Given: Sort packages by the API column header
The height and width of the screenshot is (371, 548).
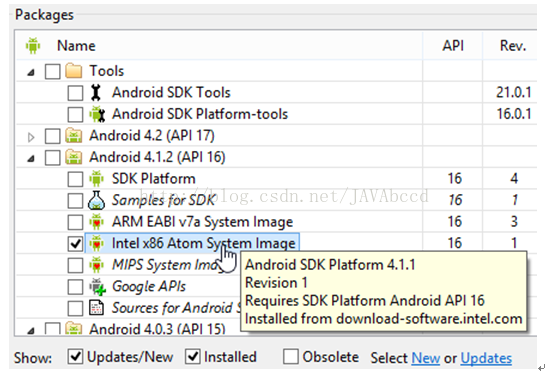Looking at the screenshot, I should point(453,46).
